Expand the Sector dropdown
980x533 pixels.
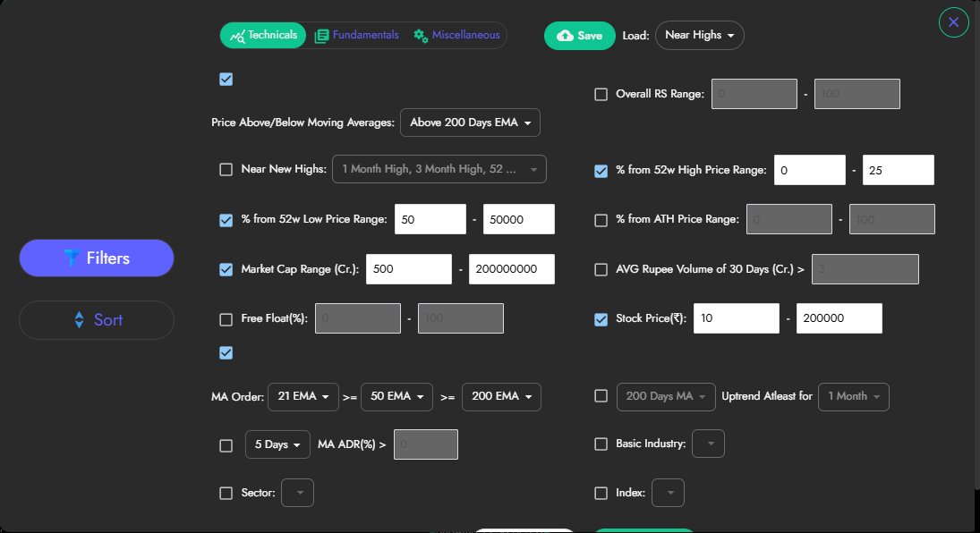(x=297, y=493)
